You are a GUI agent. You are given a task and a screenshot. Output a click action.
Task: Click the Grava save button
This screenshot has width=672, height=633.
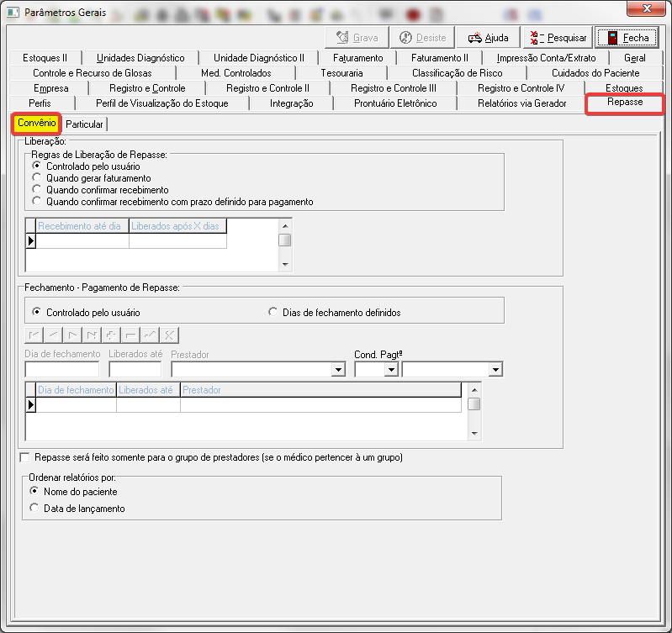pos(357,38)
